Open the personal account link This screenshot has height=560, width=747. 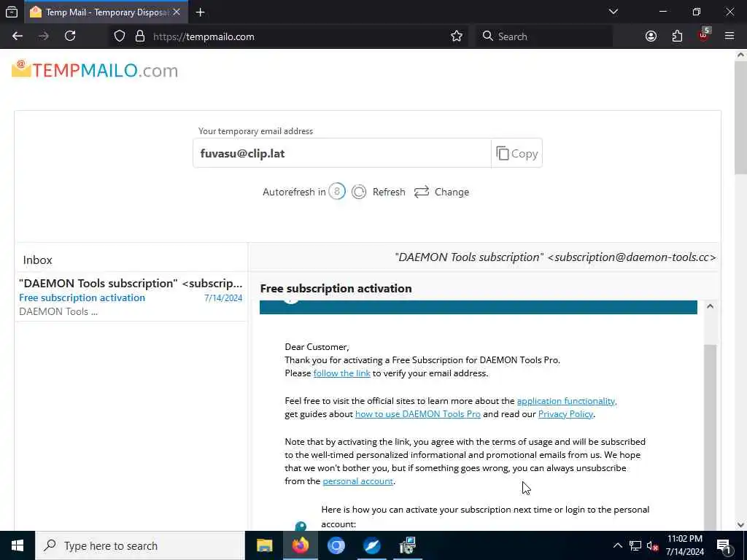pyautogui.click(x=357, y=481)
